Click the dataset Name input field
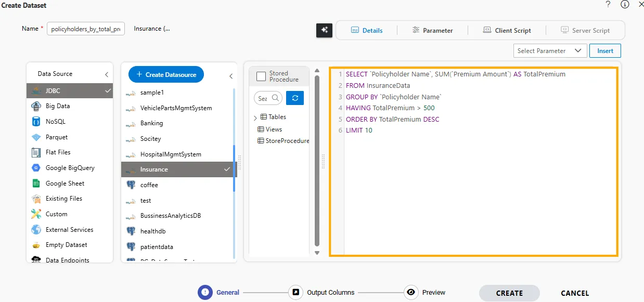This screenshot has height=302, width=644. click(86, 29)
